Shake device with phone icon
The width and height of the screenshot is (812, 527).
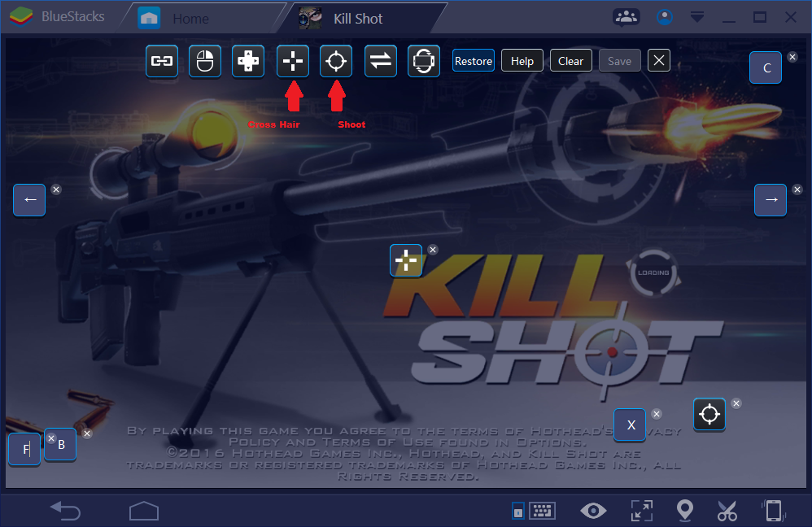coord(774,511)
